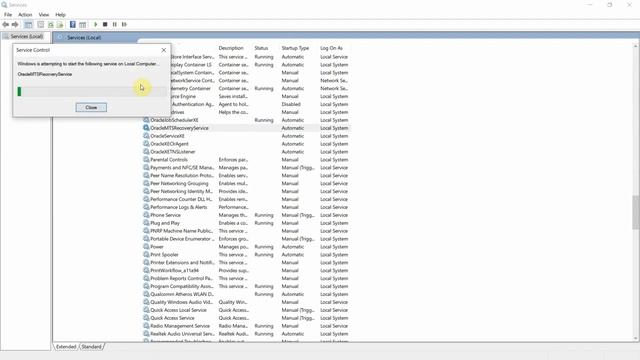Screen dimensions: 640x360
Task: Select Quality Windows Audio Video service
Action: point(182,302)
